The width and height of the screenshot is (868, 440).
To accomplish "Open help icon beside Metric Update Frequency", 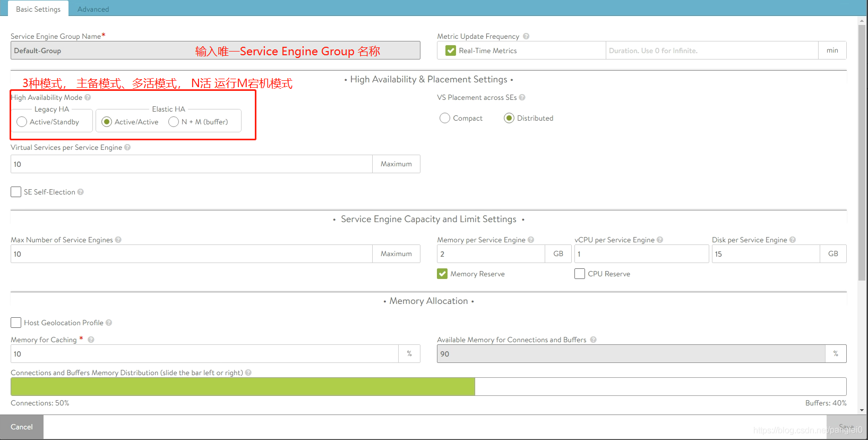I will pyautogui.click(x=526, y=36).
